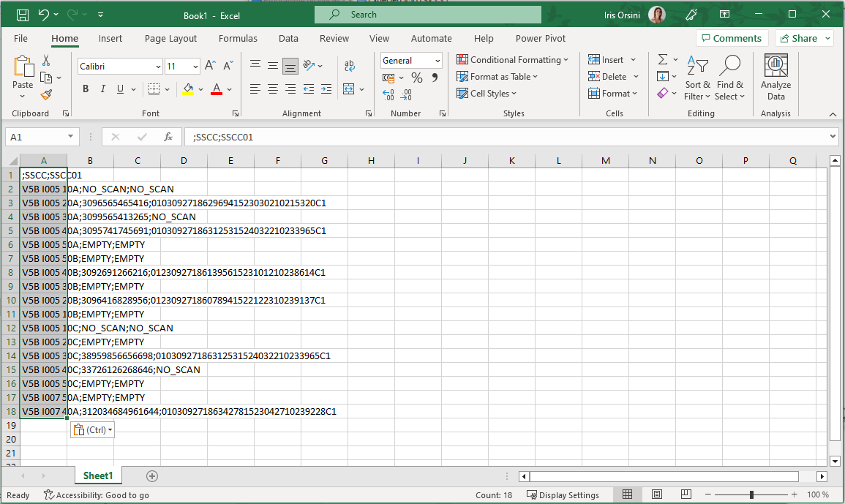The width and height of the screenshot is (845, 504).
Task: Apply yellow Fill Color
Action: point(187,89)
